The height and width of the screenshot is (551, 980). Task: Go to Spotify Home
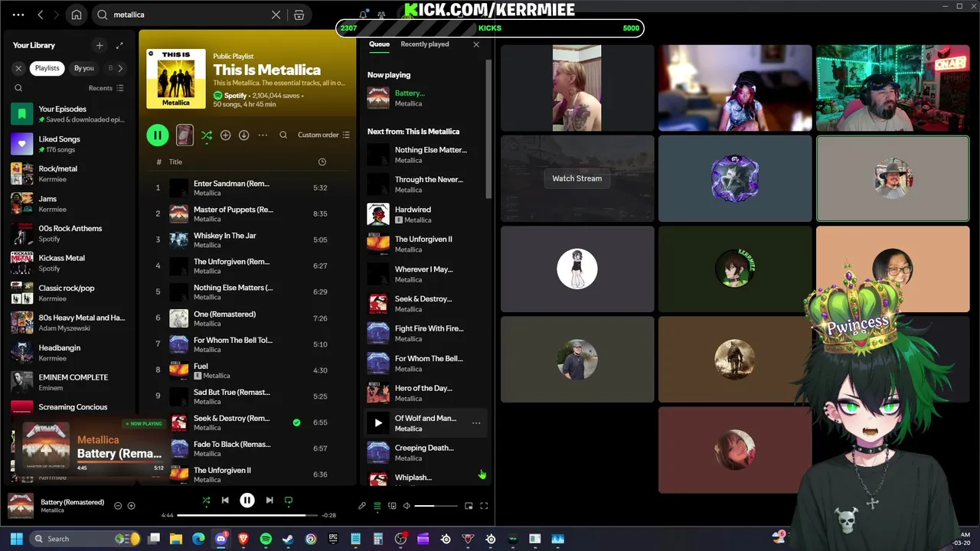77,15
